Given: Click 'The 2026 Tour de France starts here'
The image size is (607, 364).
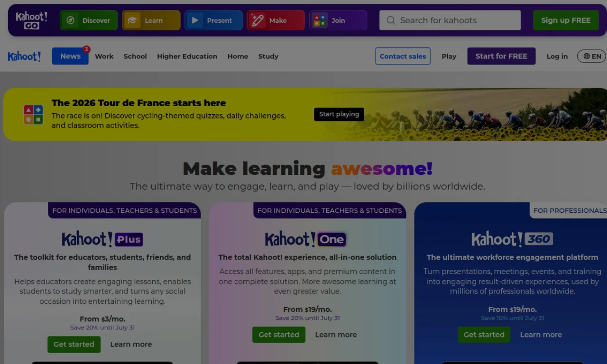Looking at the screenshot, I should [x=138, y=103].
